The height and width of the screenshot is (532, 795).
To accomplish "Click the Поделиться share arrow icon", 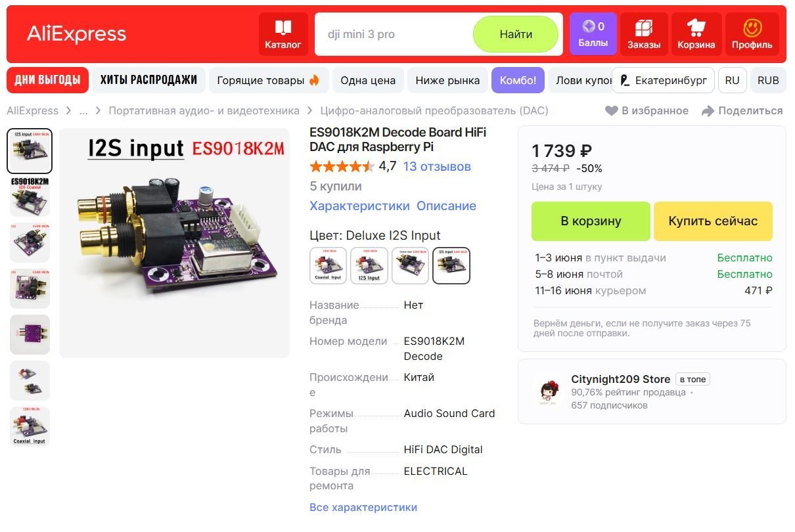I will point(708,111).
